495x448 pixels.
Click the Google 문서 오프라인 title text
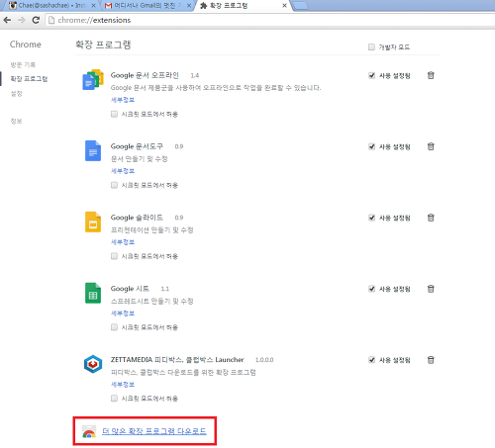(145, 75)
